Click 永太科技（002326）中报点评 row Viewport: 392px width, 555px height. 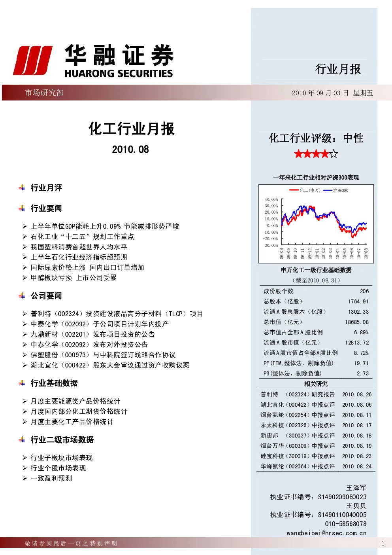(x=316, y=425)
